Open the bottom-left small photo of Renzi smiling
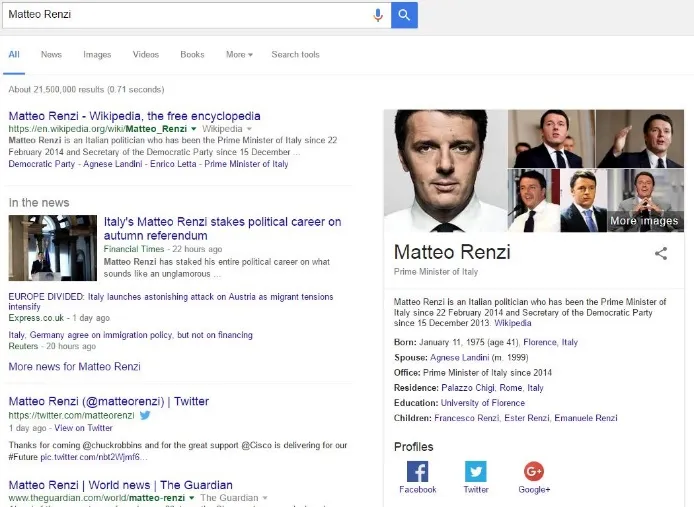This screenshot has height=507, width=694. 534,201
